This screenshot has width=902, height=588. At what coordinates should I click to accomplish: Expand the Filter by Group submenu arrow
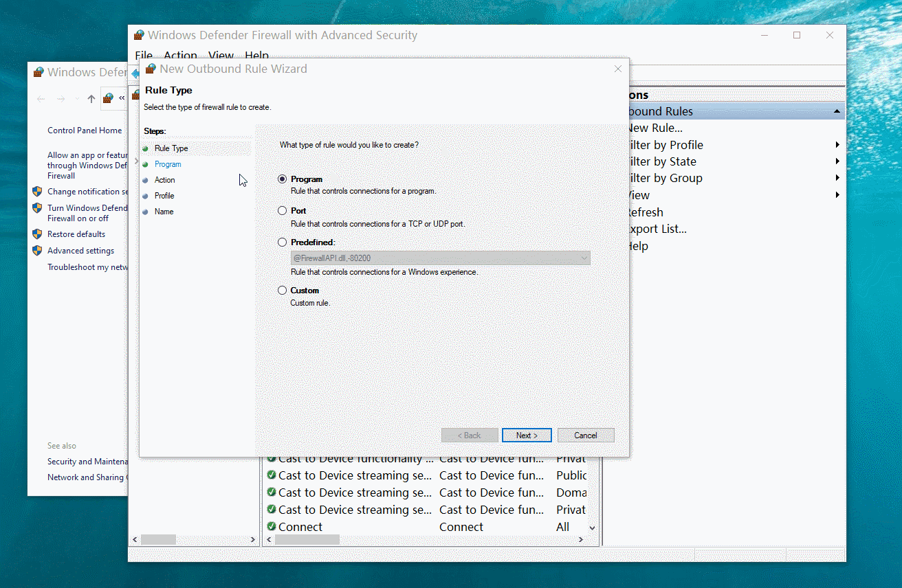(x=837, y=178)
